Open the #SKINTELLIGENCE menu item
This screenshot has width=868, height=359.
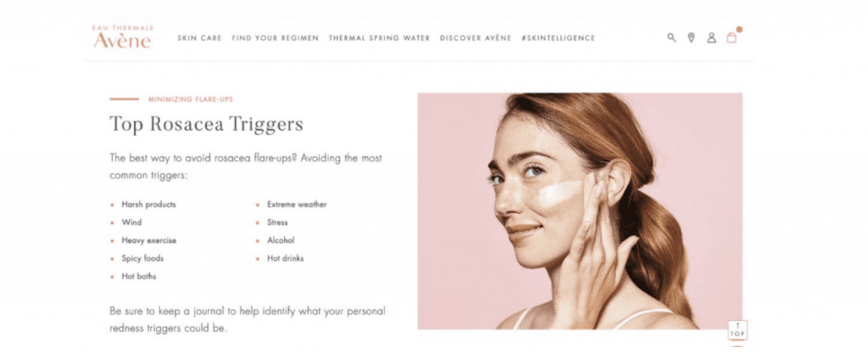point(558,38)
